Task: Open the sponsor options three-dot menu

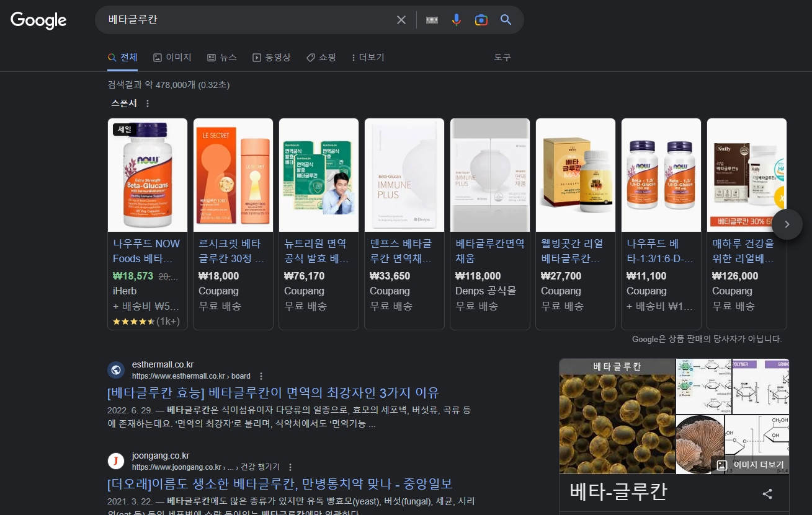Action: pos(148,103)
